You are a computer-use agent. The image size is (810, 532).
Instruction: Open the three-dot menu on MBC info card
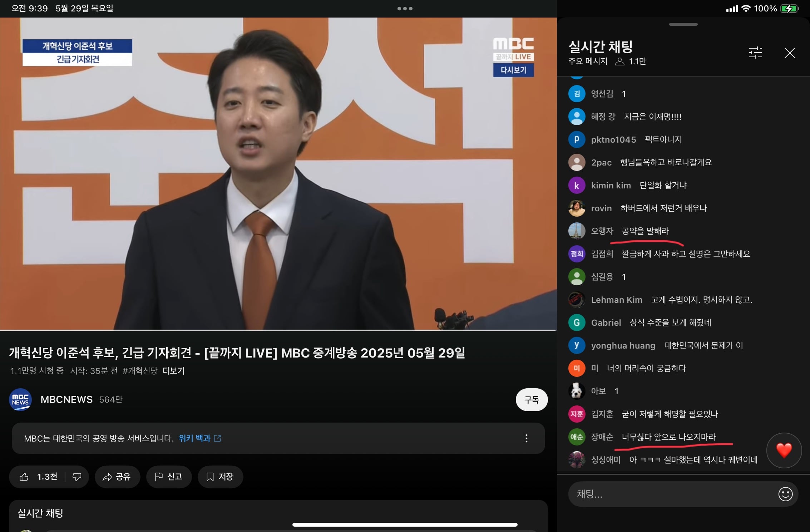(526, 438)
